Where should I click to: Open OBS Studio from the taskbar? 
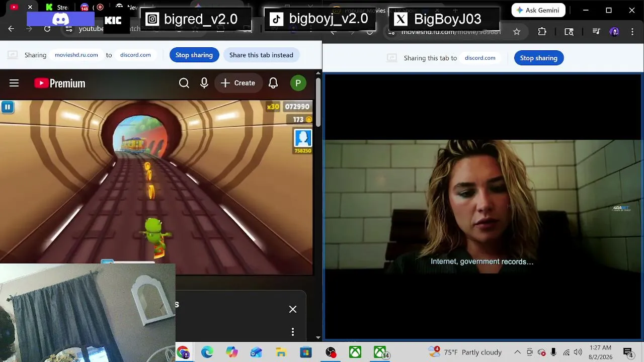click(331, 352)
